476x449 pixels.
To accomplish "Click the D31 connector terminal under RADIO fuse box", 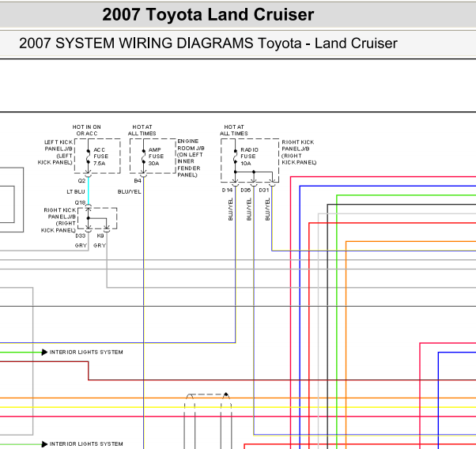I will click(x=272, y=184).
